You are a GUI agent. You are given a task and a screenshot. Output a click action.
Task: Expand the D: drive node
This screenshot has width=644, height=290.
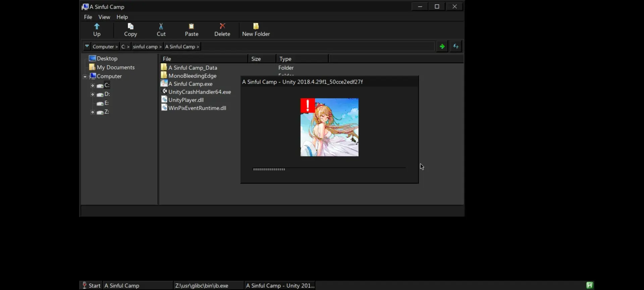click(93, 94)
